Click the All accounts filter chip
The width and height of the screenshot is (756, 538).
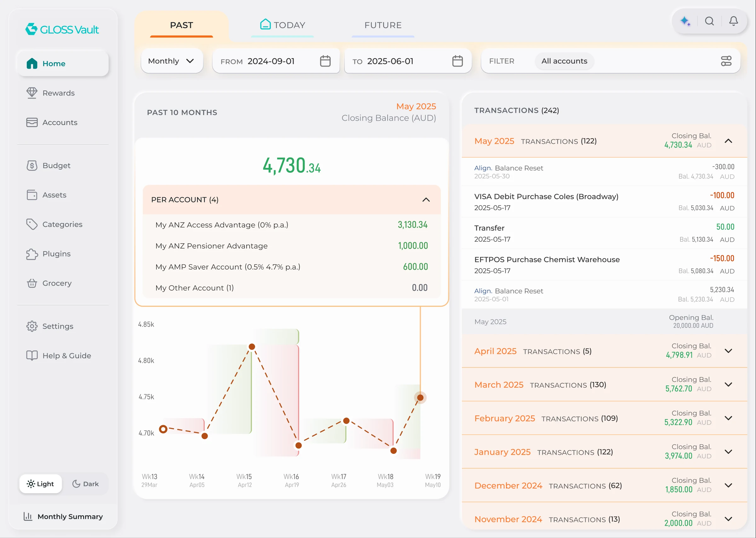click(x=564, y=61)
